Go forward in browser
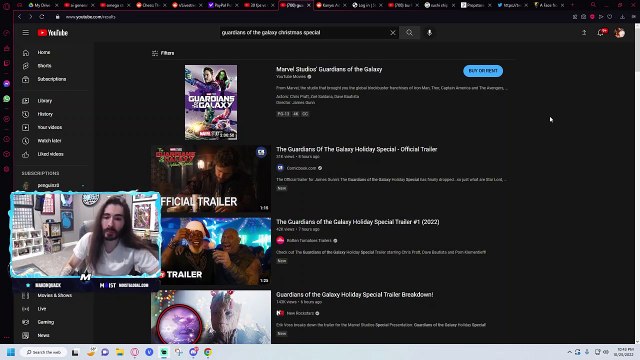Screen dimensions: 640x360 click(31, 17)
